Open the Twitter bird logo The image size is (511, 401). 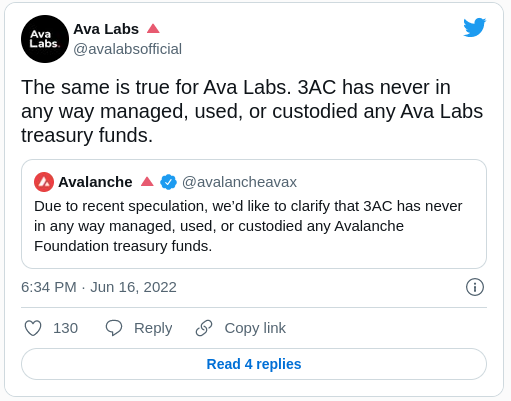click(475, 27)
